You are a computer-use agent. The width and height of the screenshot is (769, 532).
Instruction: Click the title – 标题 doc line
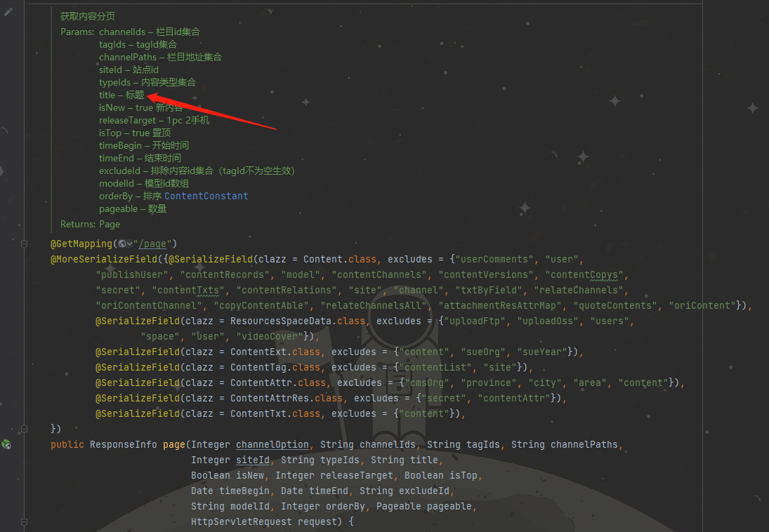coord(121,95)
